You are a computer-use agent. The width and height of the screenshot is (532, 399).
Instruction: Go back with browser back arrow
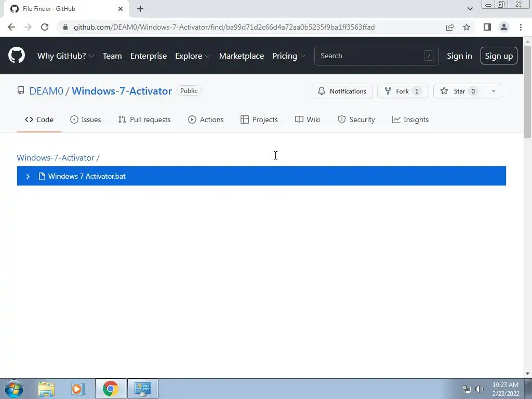pyautogui.click(x=11, y=27)
